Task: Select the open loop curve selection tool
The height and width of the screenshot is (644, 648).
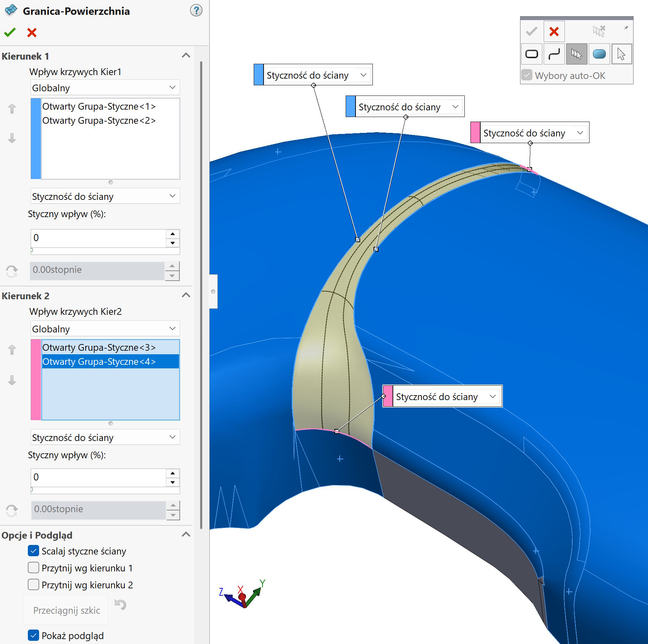Action: [554, 54]
